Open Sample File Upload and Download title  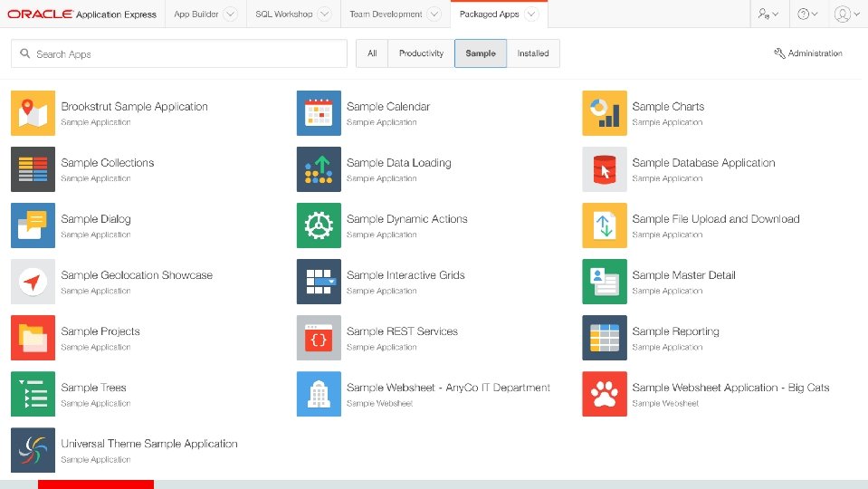pos(716,219)
